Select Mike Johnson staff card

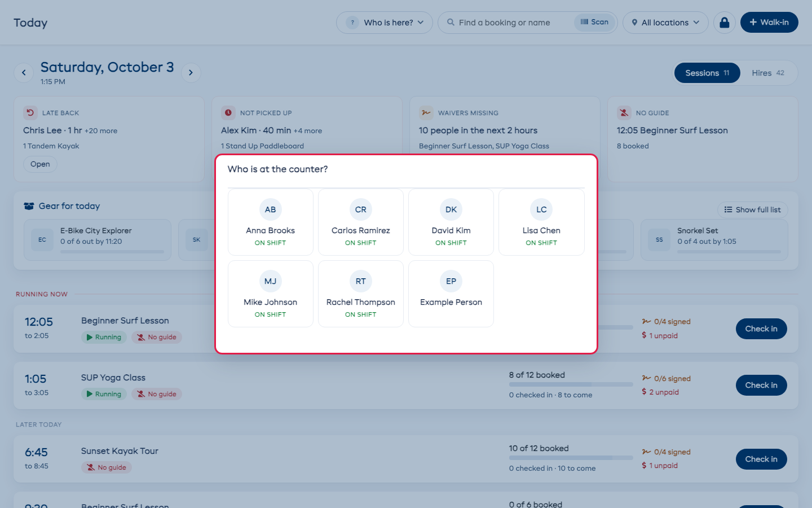coord(271,294)
